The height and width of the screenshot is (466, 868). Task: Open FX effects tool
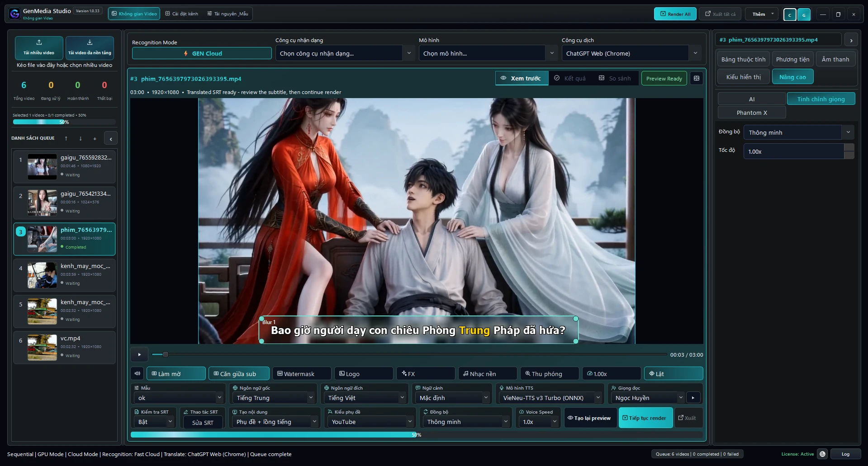(x=426, y=373)
